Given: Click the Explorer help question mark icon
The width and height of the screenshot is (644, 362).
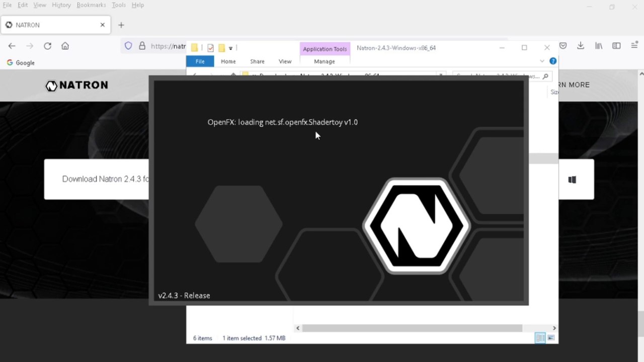Looking at the screenshot, I should point(553,61).
